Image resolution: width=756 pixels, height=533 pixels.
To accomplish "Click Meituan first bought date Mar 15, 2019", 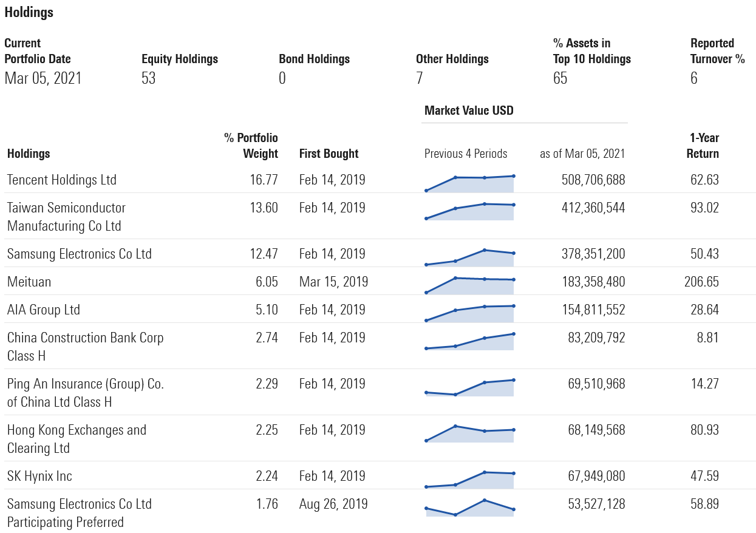I will (333, 282).
